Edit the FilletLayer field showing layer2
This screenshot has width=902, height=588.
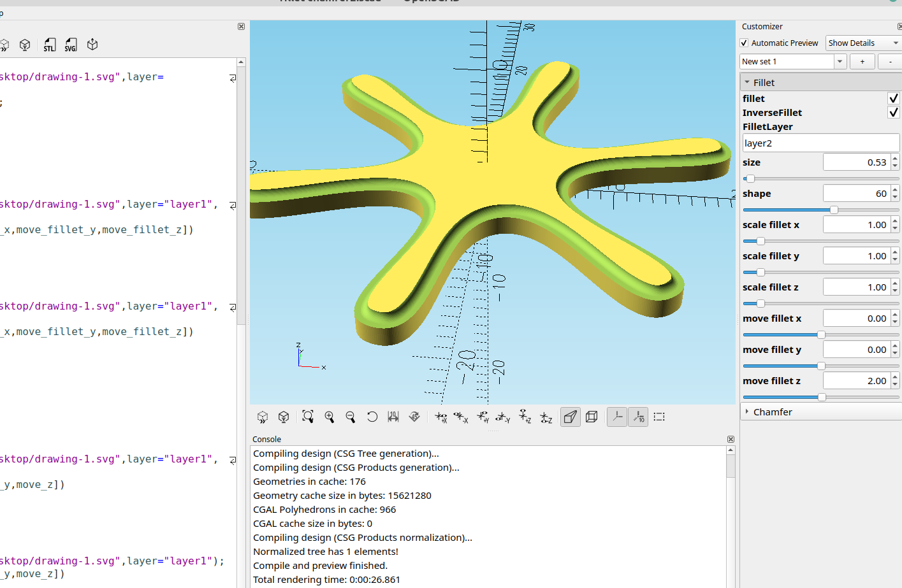click(x=820, y=142)
